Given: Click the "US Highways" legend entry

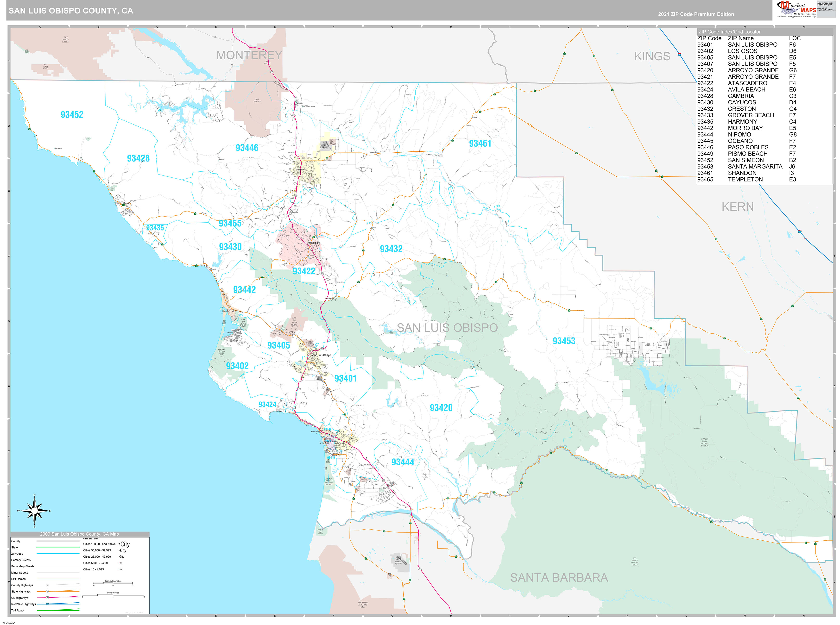Looking at the screenshot, I should point(45,598).
